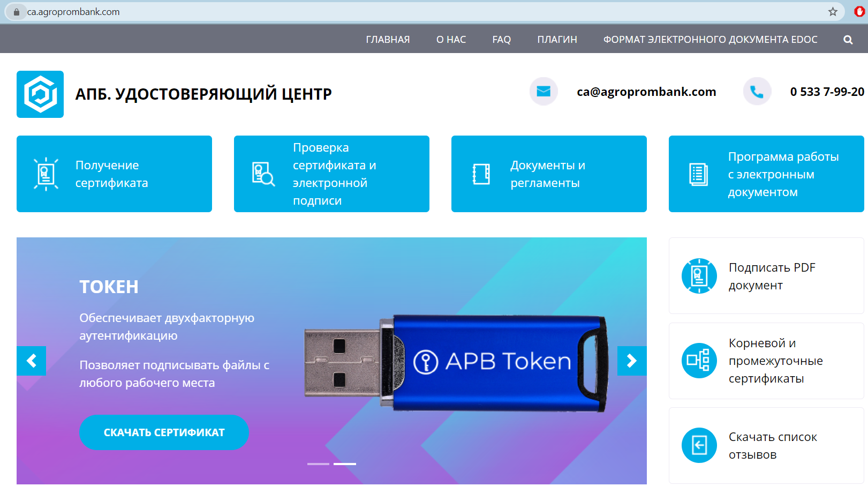Click the Подписать PDF документ round icon
The width and height of the screenshot is (868, 486).
point(699,276)
